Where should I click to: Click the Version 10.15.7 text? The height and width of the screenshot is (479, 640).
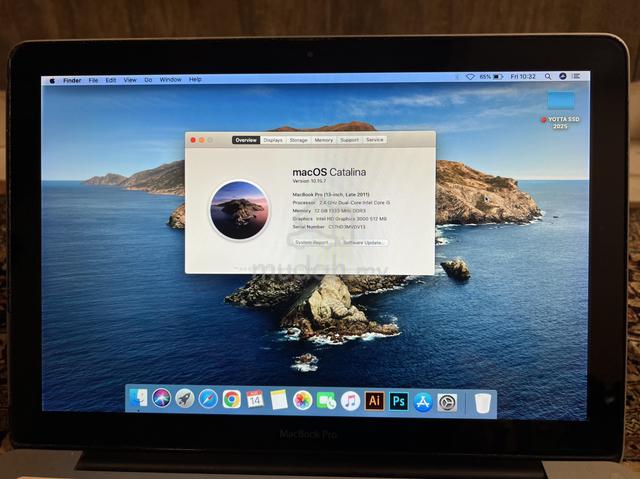click(309, 181)
